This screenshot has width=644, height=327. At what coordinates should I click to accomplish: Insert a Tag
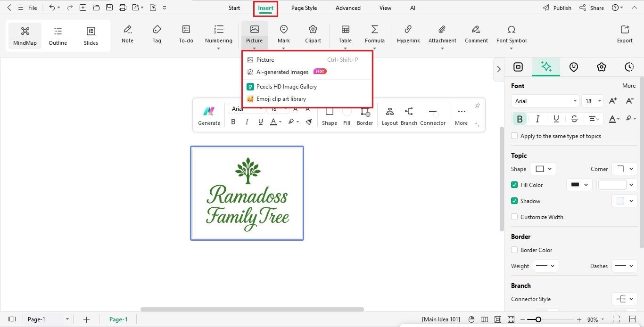coord(157,34)
